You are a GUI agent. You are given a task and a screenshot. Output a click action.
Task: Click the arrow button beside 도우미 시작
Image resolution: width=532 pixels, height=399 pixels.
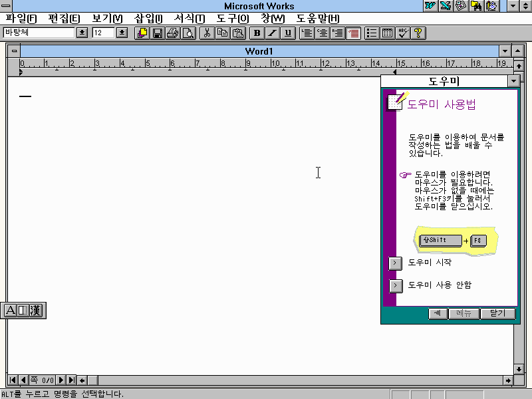pyautogui.click(x=395, y=263)
